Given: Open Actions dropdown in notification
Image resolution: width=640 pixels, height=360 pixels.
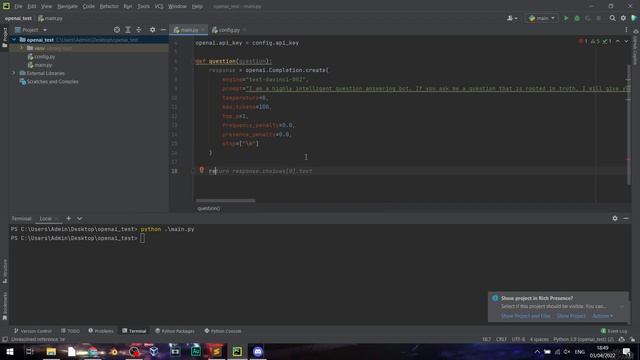Looking at the screenshot, I should tap(602, 316).
